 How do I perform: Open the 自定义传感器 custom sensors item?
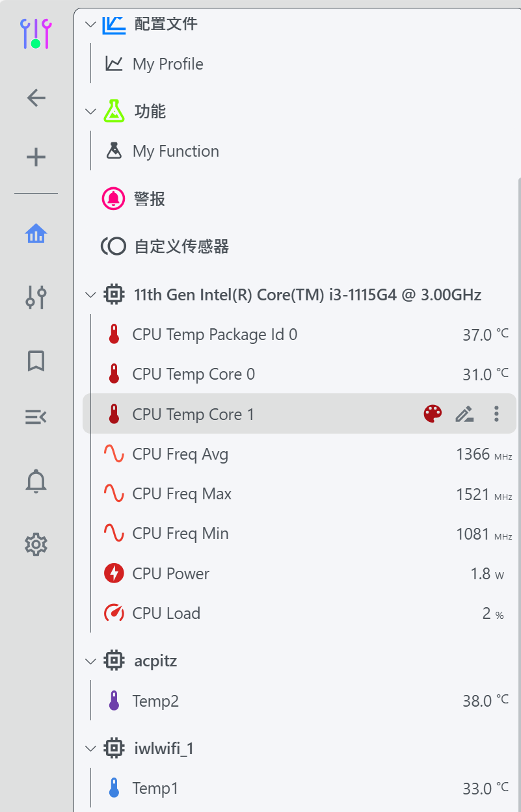point(181,246)
